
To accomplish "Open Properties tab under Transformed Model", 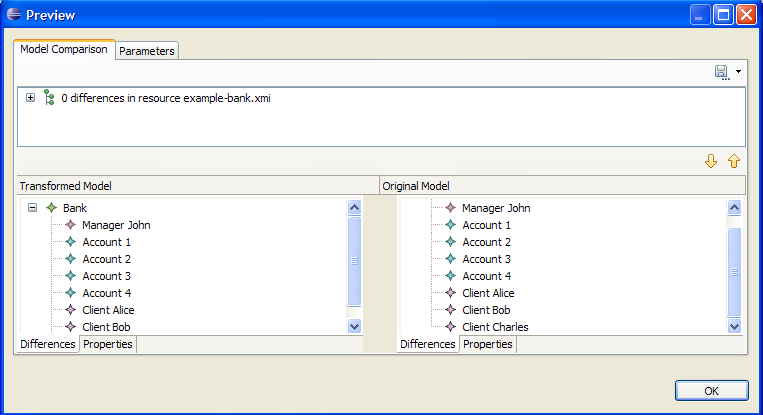I will pos(107,344).
